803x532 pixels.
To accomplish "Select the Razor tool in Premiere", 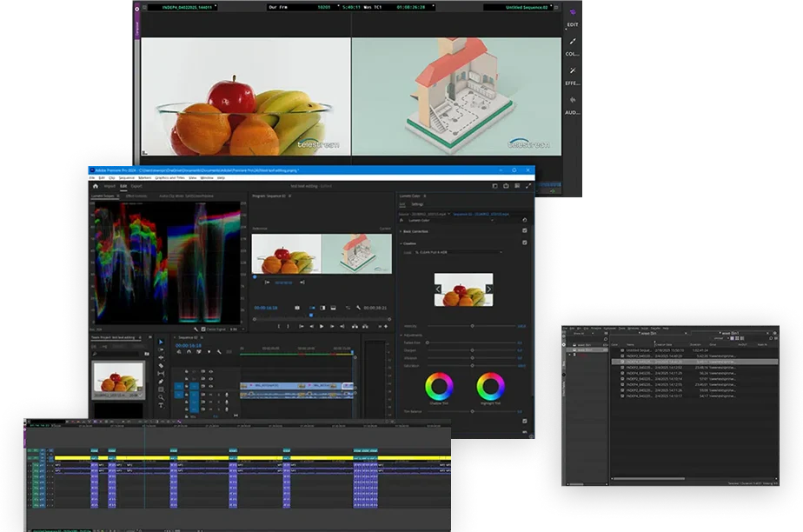I will (x=161, y=366).
